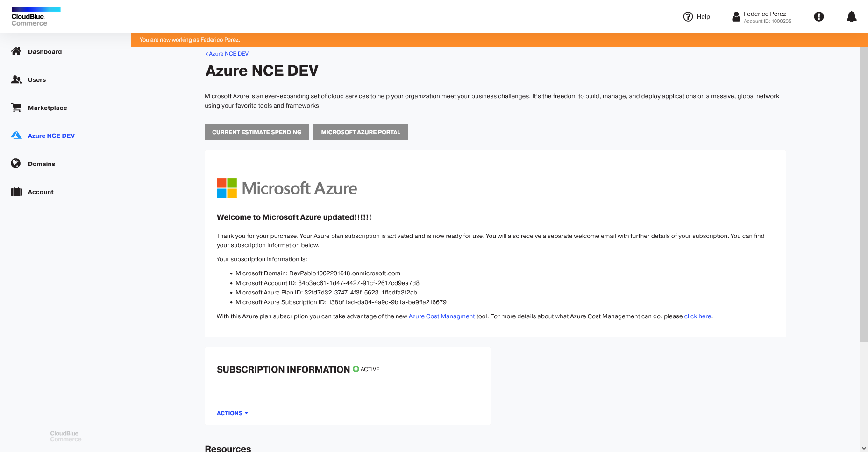Viewport: 868px width, 452px height.
Task: Select Azure NCE DEV sidebar entry
Action: [x=51, y=136]
